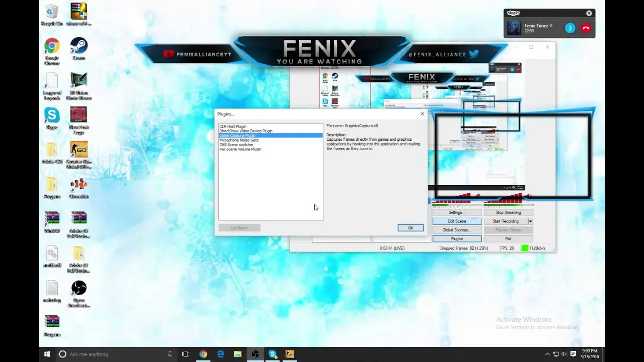The image size is (644, 362).
Task: Show hidden system tray icons
Action: pyautogui.click(x=547, y=354)
